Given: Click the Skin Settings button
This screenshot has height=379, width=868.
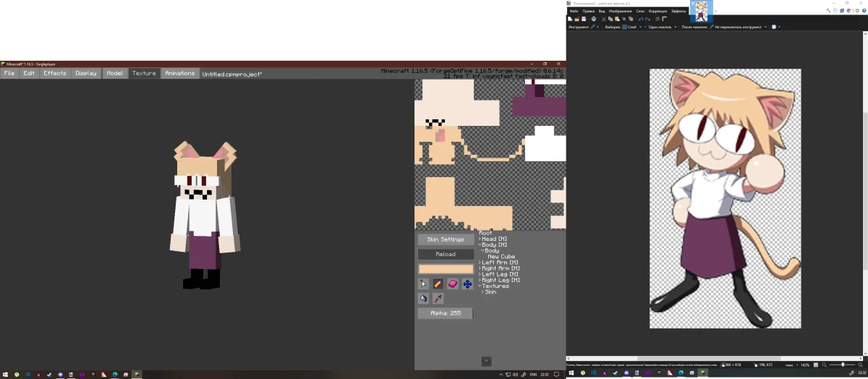Looking at the screenshot, I should 446,239.
